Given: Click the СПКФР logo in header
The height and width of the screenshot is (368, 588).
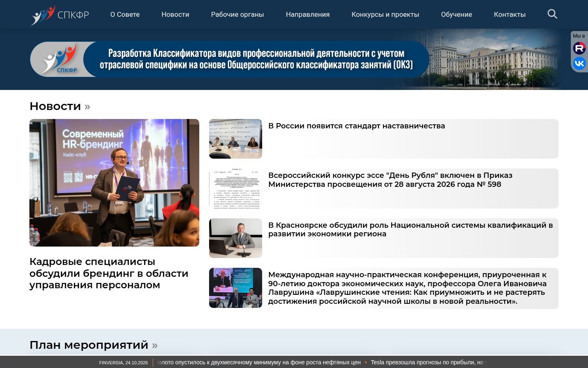Looking at the screenshot, I should pyautogui.click(x=60, y=15).
